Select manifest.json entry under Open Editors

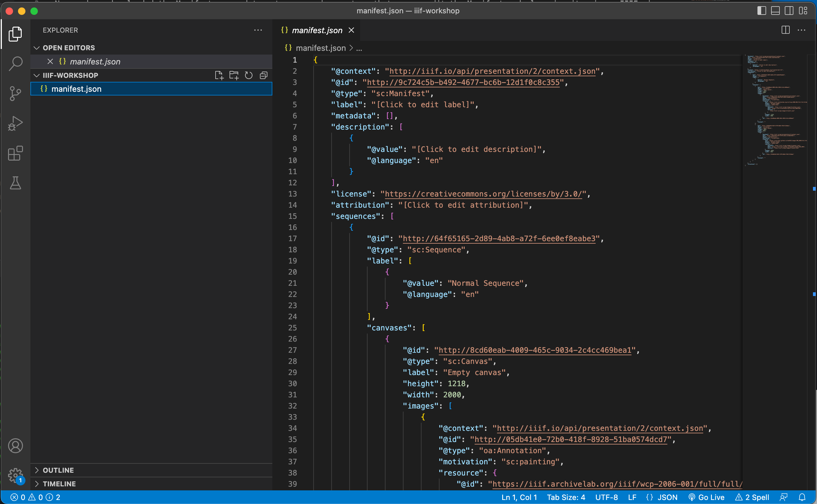[x=151, y=61]
